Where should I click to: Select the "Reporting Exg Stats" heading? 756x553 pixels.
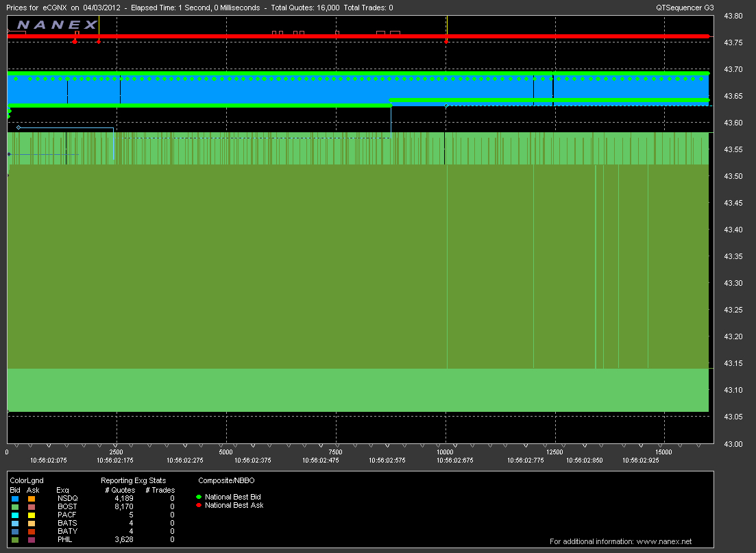[x=133, y=480]
